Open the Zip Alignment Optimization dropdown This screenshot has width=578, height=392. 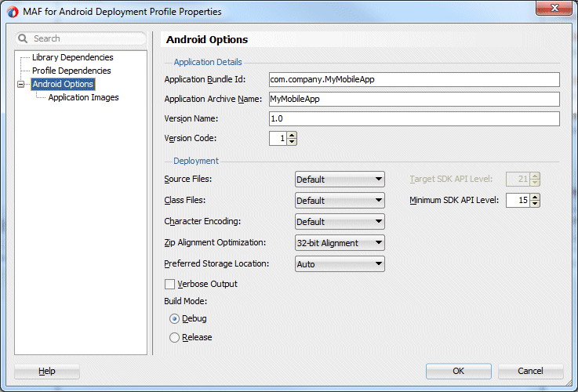click(340, 243)
